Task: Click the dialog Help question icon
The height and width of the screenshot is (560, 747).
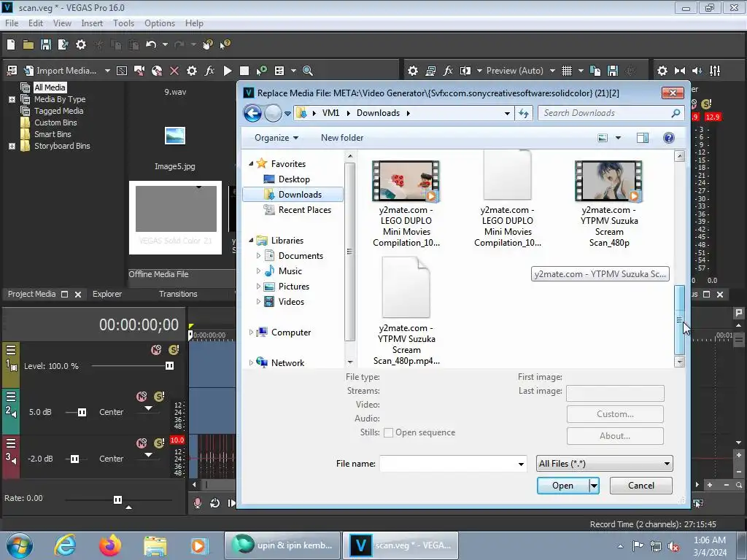Action: [668, 138]
